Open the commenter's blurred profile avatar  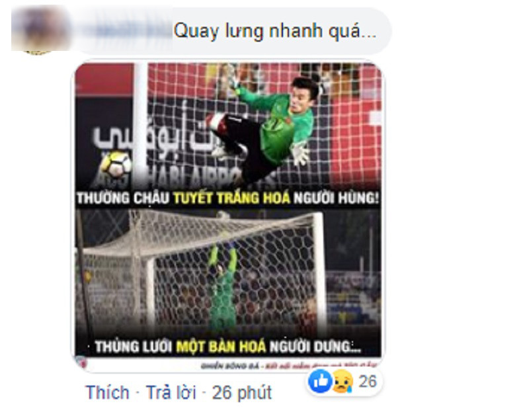coord(38,30)
